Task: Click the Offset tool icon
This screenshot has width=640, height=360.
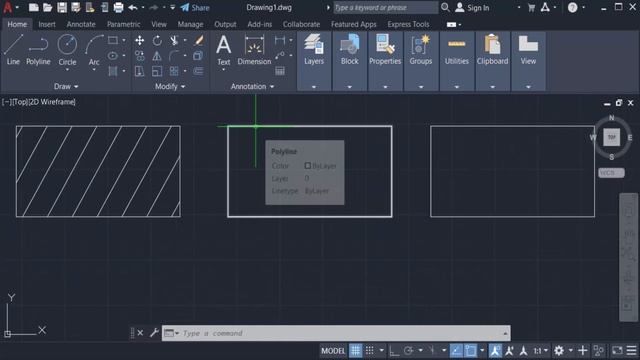Action: tap(198, 71)
